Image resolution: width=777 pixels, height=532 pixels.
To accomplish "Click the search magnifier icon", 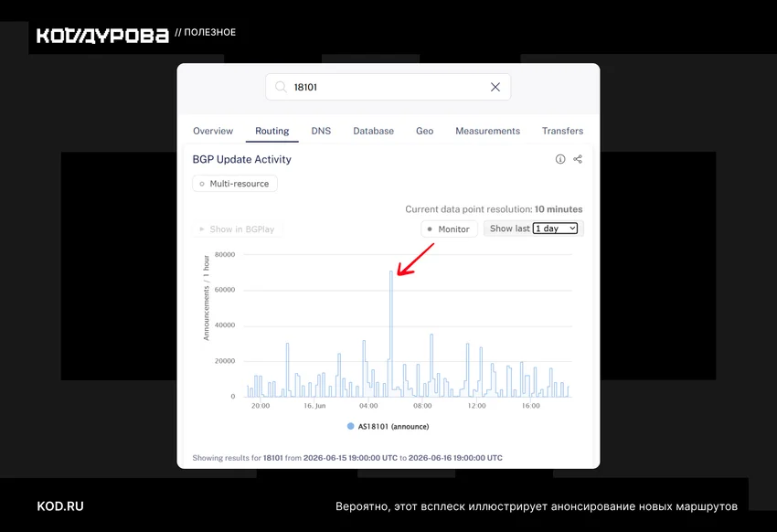I will pyautogui.click(x=281, y=87).
